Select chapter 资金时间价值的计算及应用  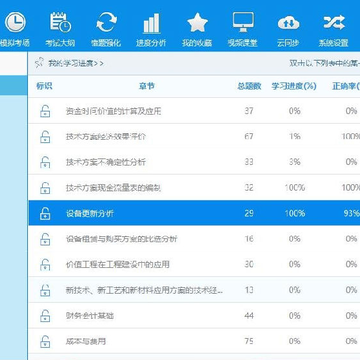[113, 111]
